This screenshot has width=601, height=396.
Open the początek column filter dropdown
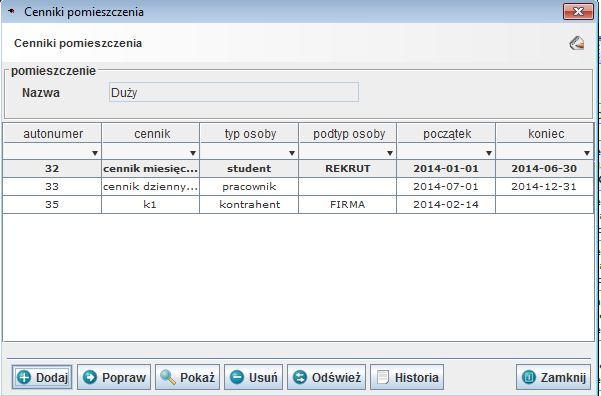489,153
